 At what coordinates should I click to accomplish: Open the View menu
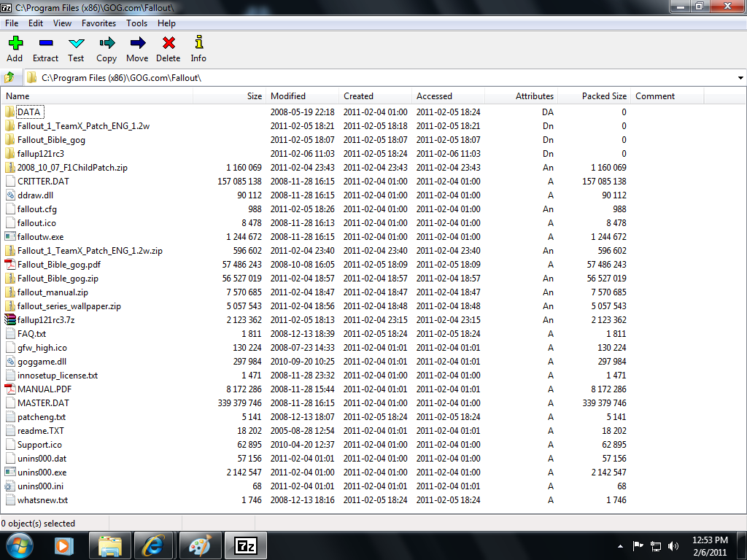click(63, 23)
